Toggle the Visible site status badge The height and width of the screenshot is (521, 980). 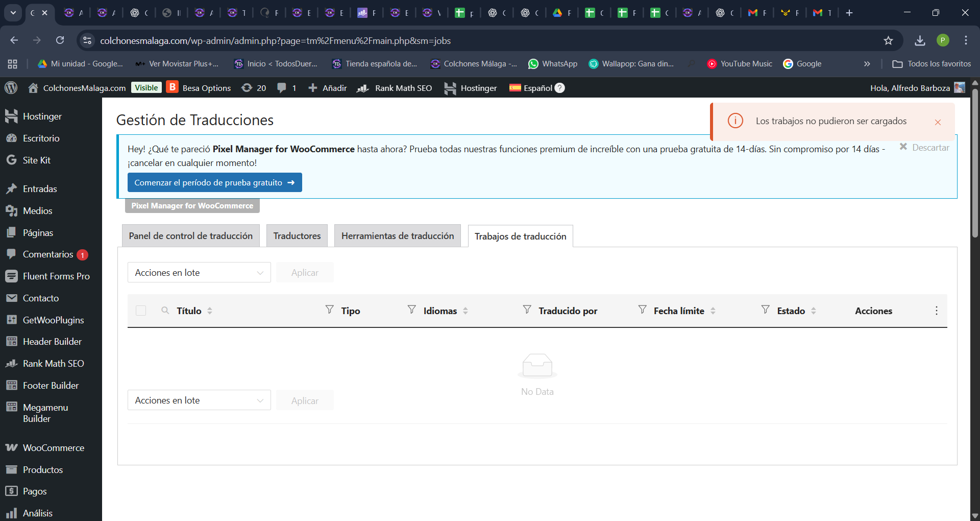pos(146,88)
